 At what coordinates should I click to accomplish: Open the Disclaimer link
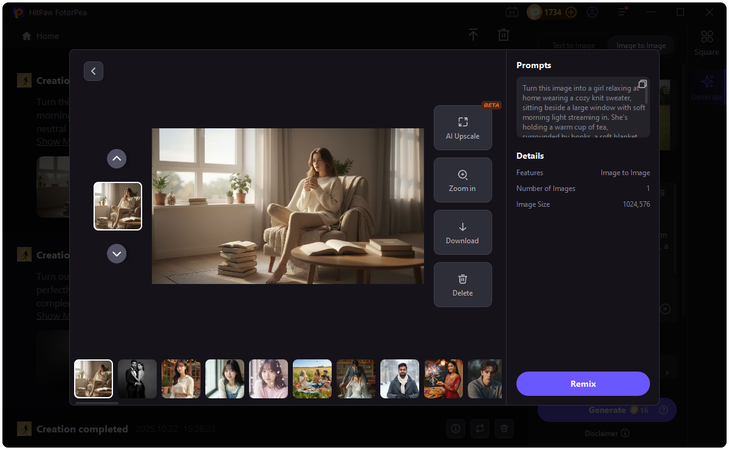click(x=607, y=433)
